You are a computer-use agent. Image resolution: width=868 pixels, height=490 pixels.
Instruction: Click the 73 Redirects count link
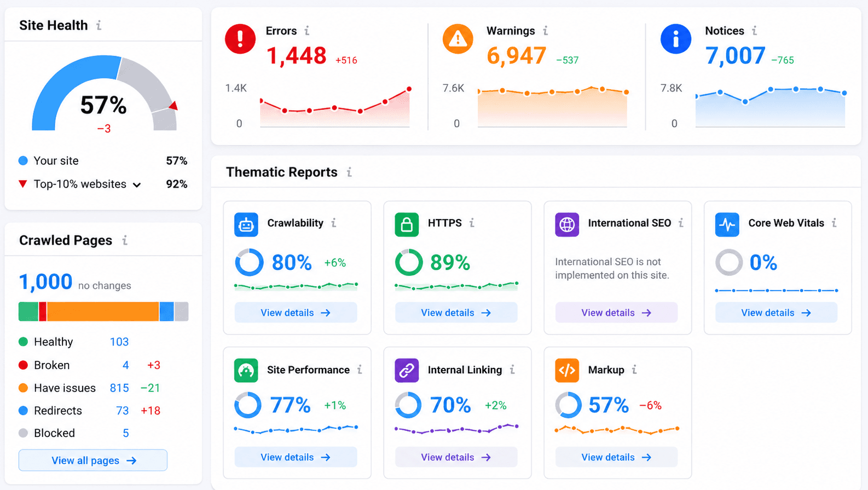pyautogui.click(x=123, y=411)
